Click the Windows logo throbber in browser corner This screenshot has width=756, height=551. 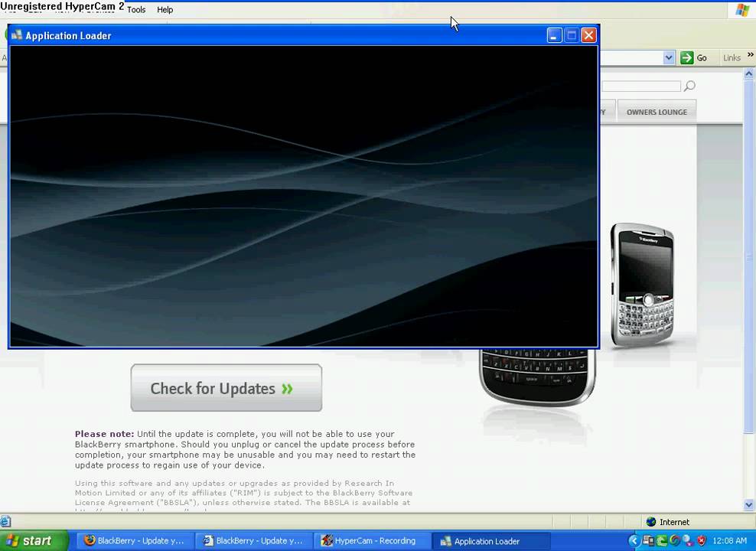(x=743, y=10)
